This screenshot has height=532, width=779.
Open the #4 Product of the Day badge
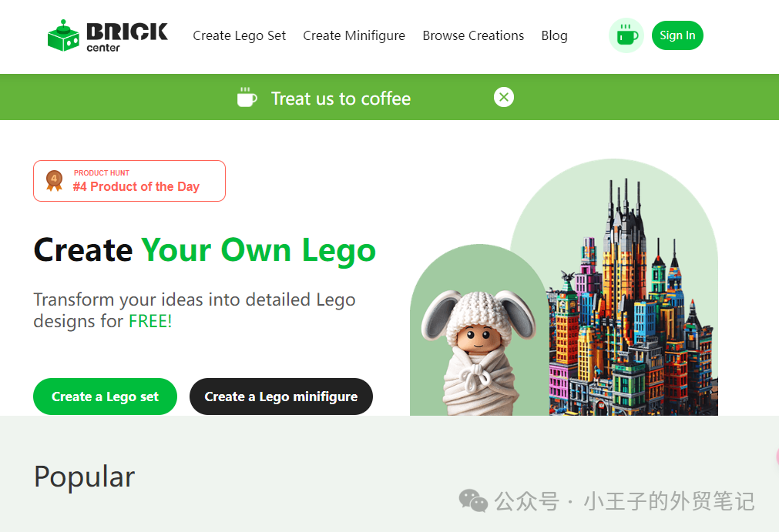pos(129,181)
